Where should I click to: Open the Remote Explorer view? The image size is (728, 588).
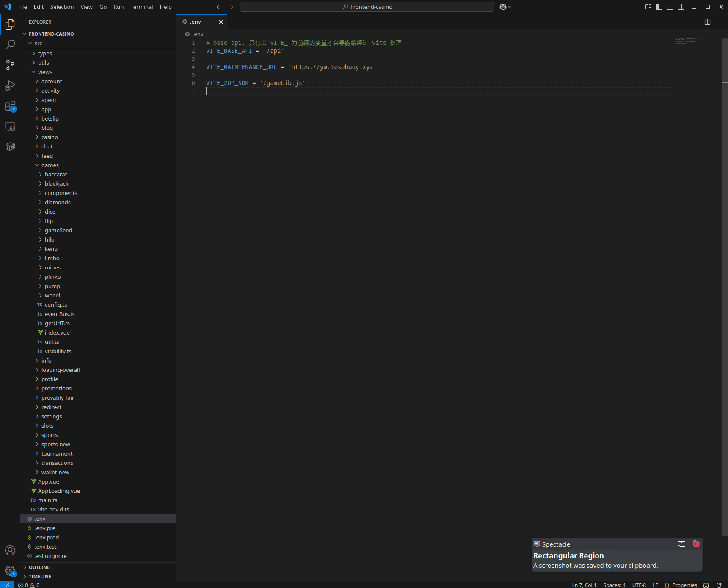(10, 126)
